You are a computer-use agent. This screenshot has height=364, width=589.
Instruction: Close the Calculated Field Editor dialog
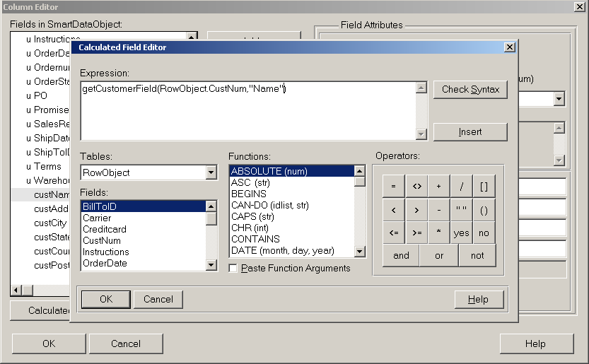tap(509, 47)
